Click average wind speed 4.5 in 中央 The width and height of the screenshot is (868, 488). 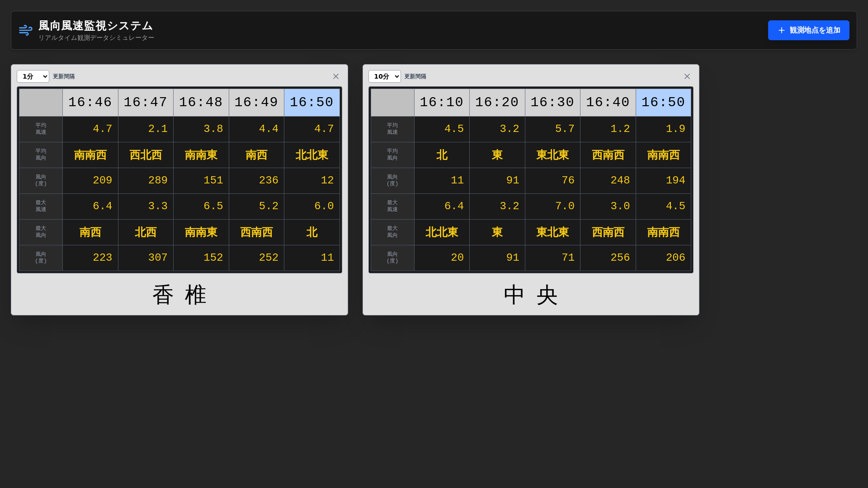click(x=442, y=129)
